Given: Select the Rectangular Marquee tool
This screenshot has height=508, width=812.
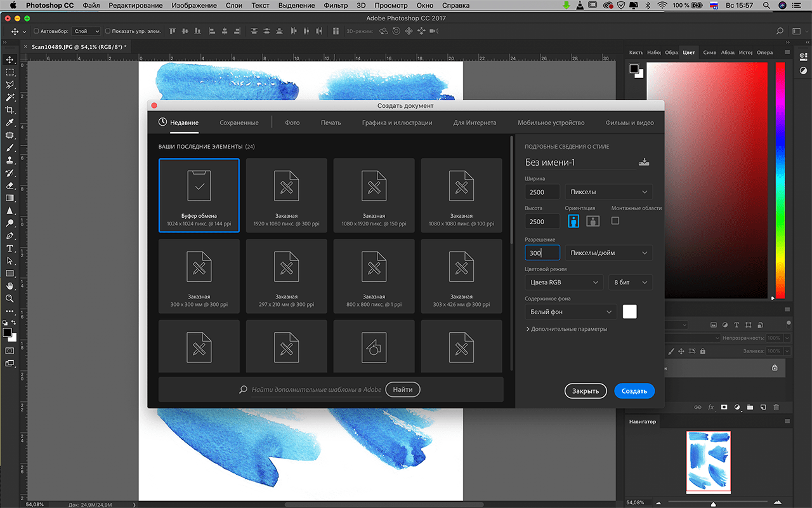Looking at the screenshot, I should (x=10, y=72).
